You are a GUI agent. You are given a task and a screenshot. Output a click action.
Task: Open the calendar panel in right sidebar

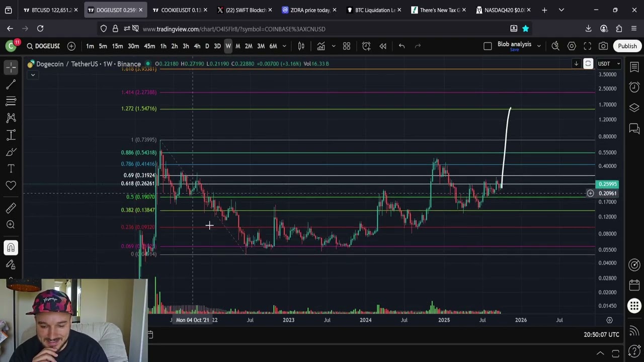634,286
